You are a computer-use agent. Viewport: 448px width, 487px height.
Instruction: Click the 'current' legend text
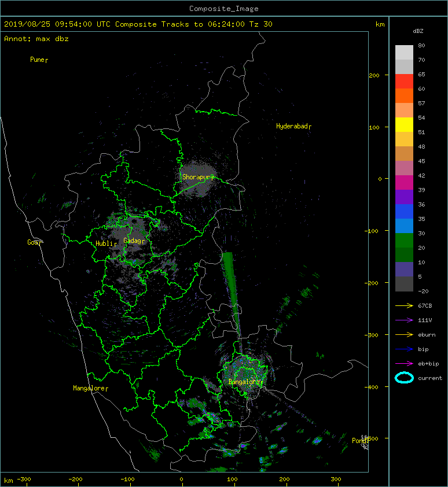pos(430,378)
